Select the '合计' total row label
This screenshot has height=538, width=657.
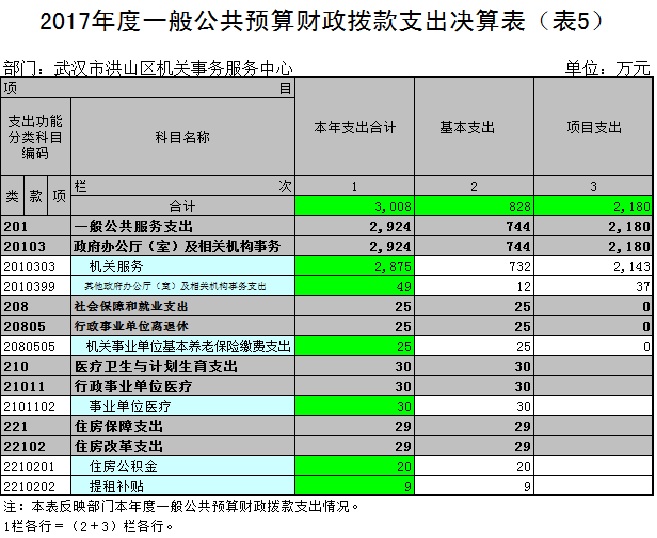[x=182, y=206]
